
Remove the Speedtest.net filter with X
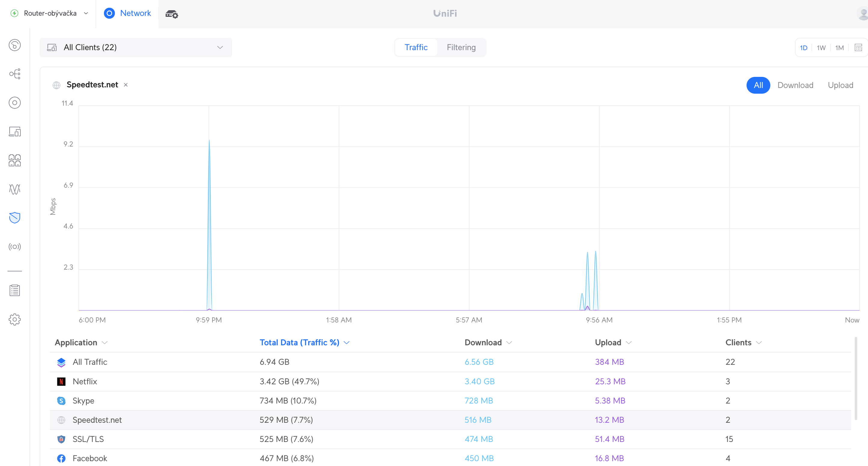point(126,85)
